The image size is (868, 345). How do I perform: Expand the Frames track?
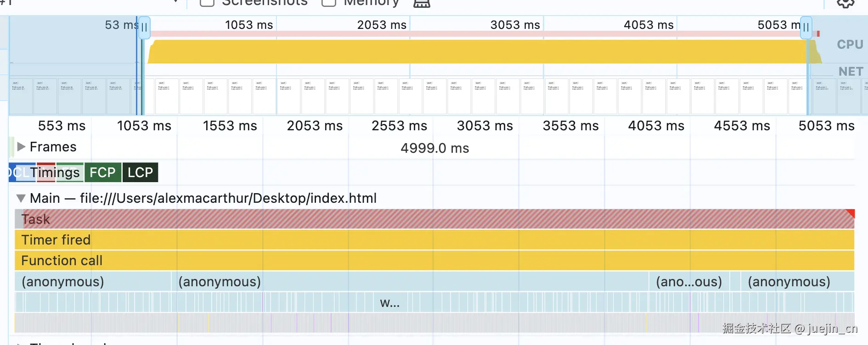[21, 147]
